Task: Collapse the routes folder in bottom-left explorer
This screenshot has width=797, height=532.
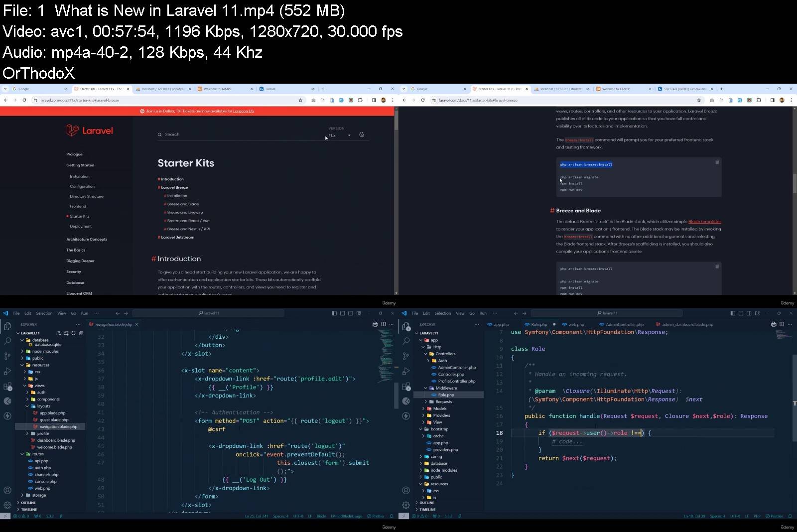Action: (22, 454)
